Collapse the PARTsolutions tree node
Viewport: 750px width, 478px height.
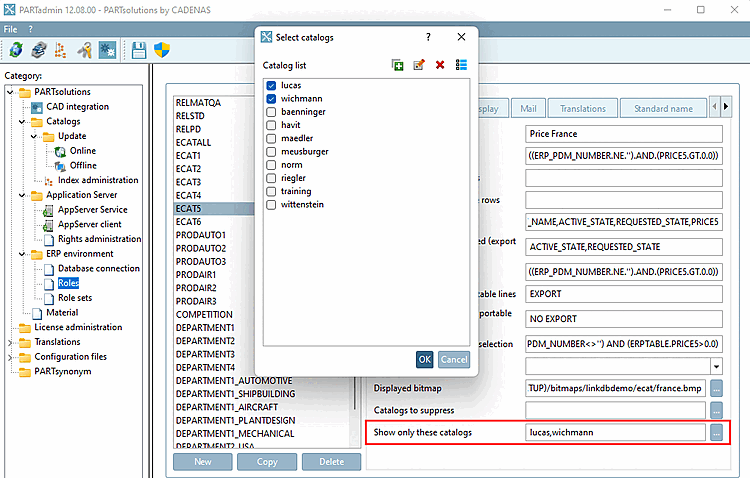pos(10,92)
